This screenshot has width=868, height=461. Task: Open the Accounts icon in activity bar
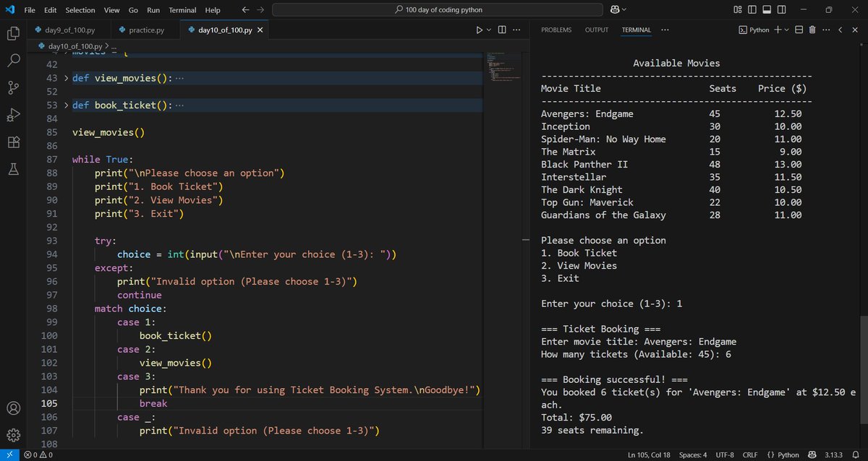point(13,408)
